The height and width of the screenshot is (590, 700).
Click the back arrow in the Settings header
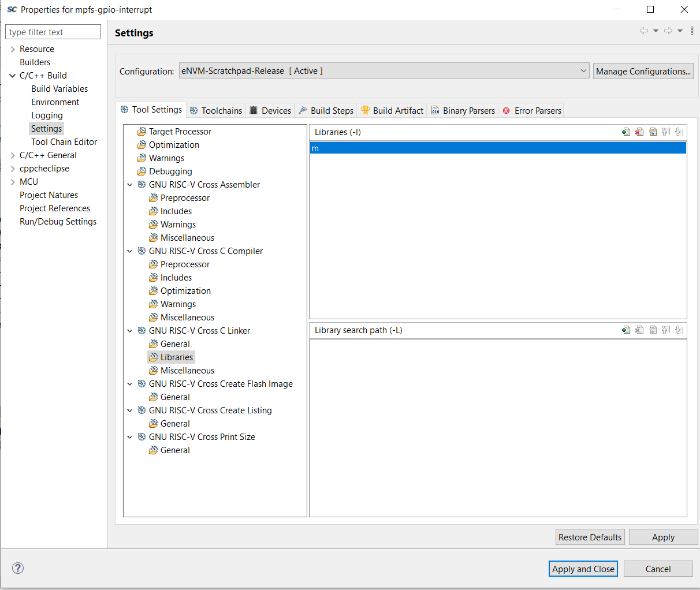pos(643,31)
